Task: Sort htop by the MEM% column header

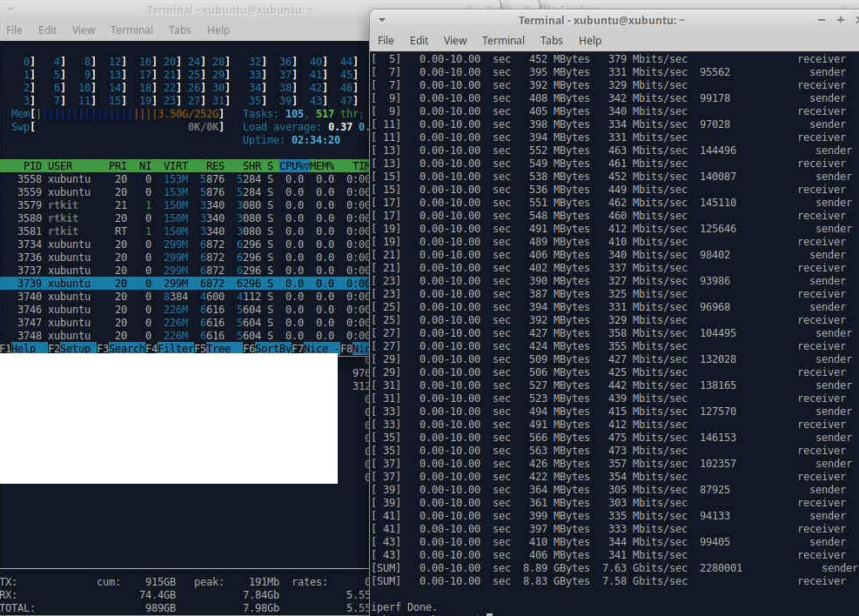Action: (323, 166)
